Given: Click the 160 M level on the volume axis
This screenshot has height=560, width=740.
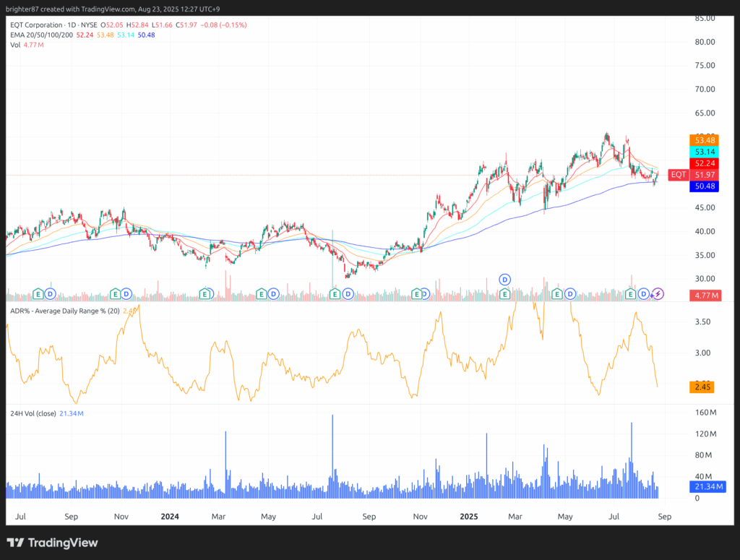Looking at the screenshot, I should click(x=705, y=413).
